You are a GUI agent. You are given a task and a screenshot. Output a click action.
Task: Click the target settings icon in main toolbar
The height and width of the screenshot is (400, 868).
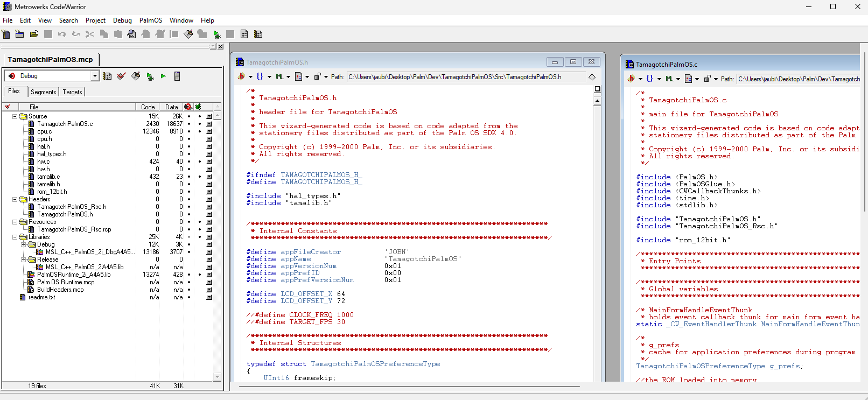point(258,34)
